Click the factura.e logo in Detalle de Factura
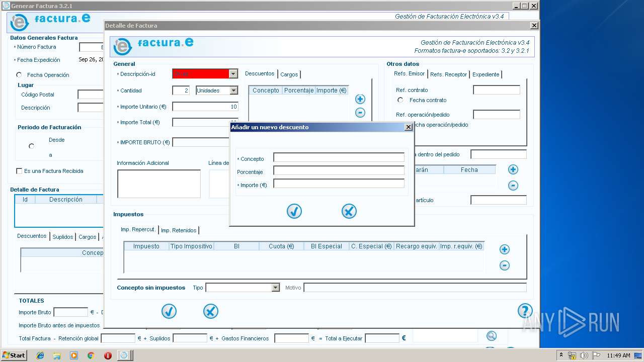This screenshot has height=362, width=644. click(x=153, y=46)
